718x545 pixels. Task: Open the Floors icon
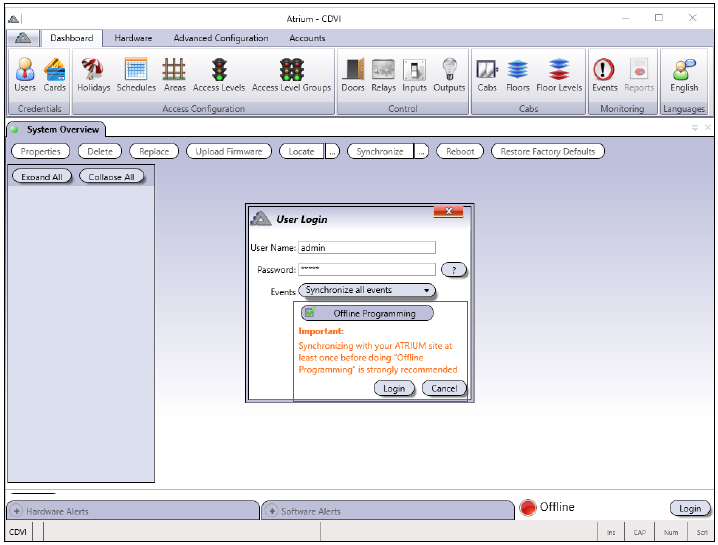pos(517,75)
